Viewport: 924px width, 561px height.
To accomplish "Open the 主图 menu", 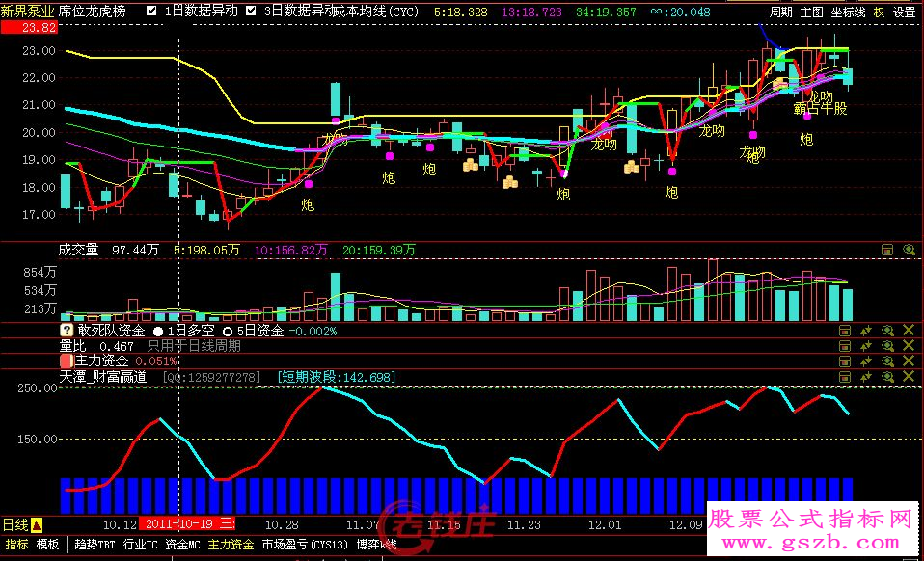I will [x=811, y=12].
